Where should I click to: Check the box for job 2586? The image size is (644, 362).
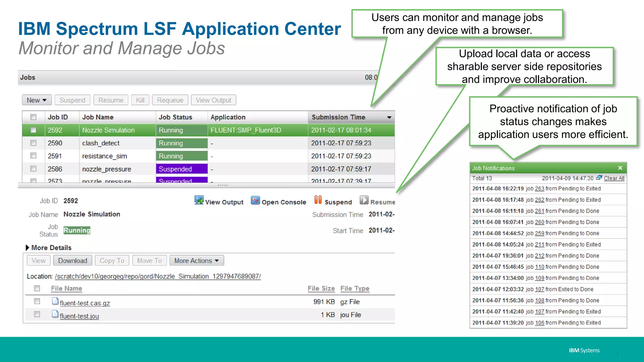tap(33, 169)
